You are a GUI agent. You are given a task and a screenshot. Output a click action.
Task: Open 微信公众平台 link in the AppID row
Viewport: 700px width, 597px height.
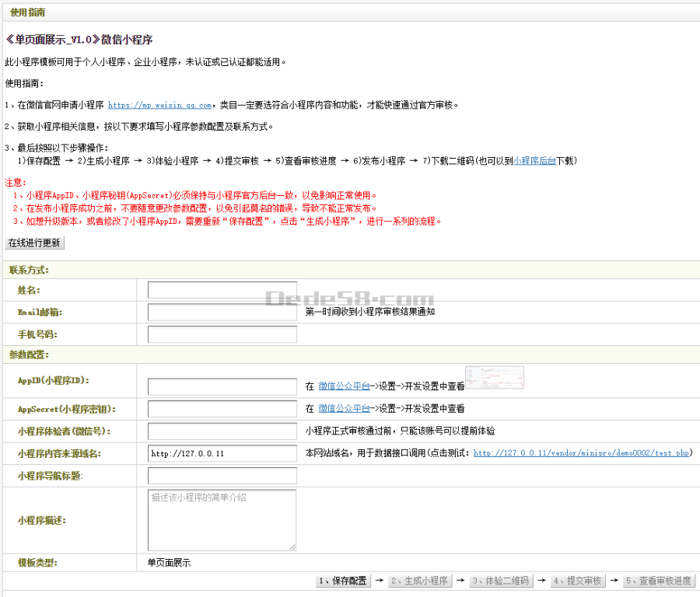[344, 386]
